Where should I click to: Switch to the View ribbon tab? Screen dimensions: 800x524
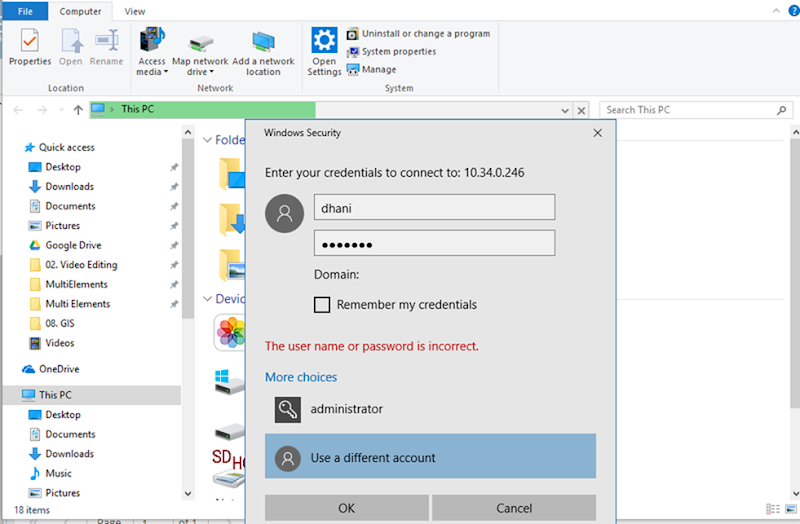coord(135,11)
